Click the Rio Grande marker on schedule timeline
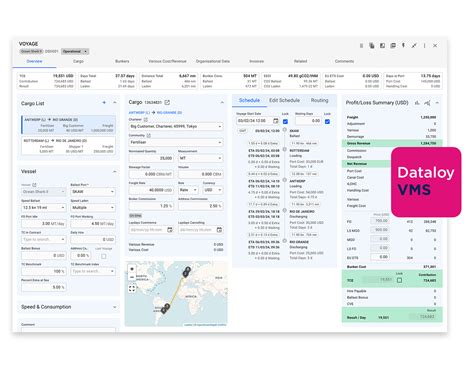This screenshot has width=474, height=370. [x=285, y=241]
